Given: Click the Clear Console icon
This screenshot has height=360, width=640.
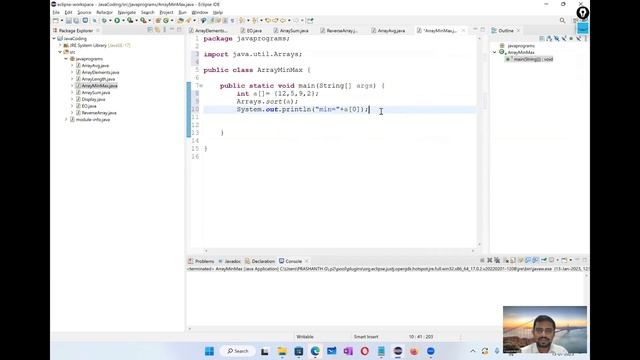Looking at the screenshot, I should coord(506,260).
